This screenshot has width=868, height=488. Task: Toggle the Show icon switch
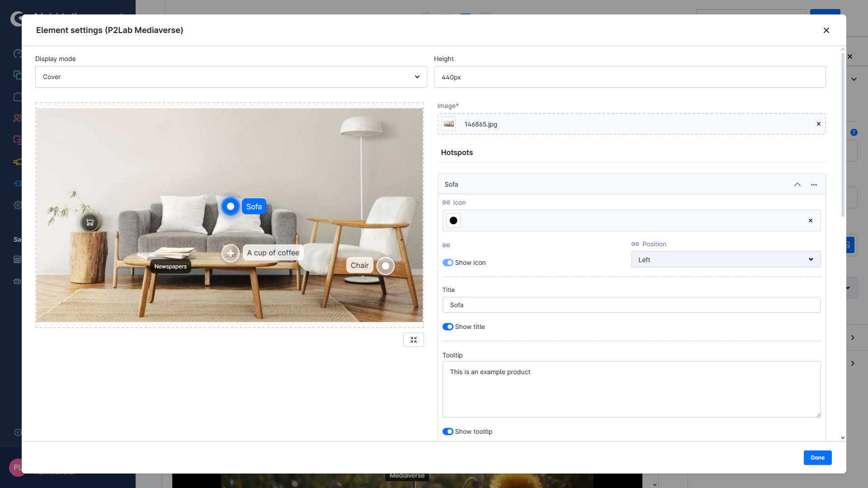pyautogui.click(x=448, y=263)
